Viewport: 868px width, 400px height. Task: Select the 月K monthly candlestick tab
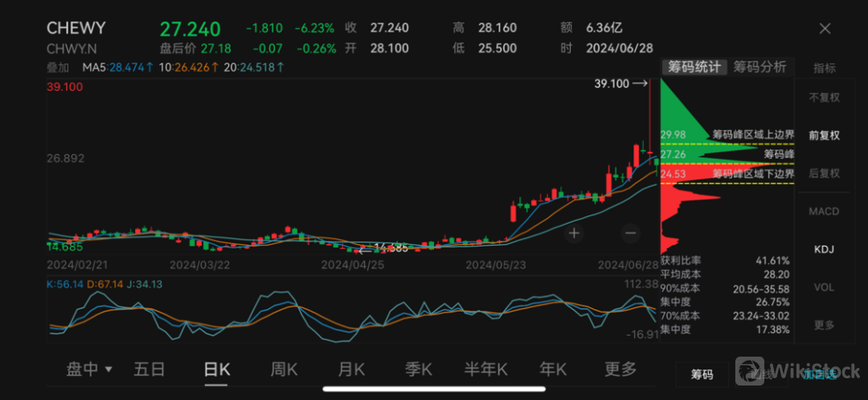(351, 369)
